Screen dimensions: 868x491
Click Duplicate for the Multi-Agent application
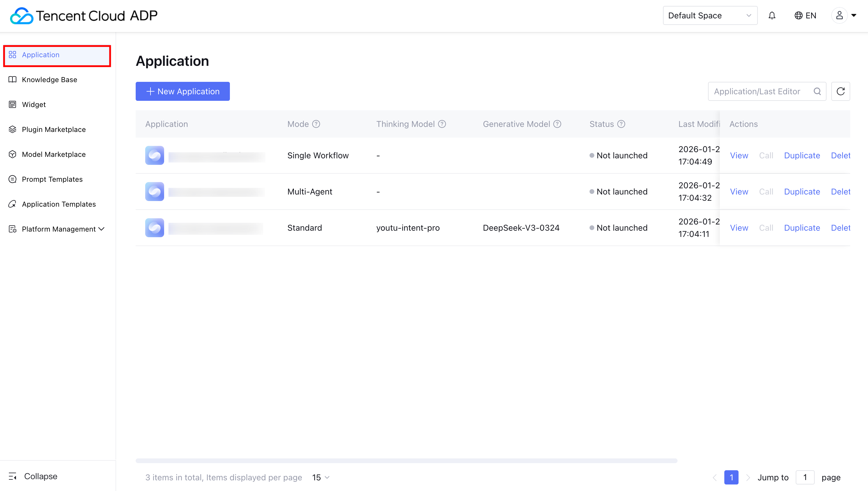coord(802,192)
